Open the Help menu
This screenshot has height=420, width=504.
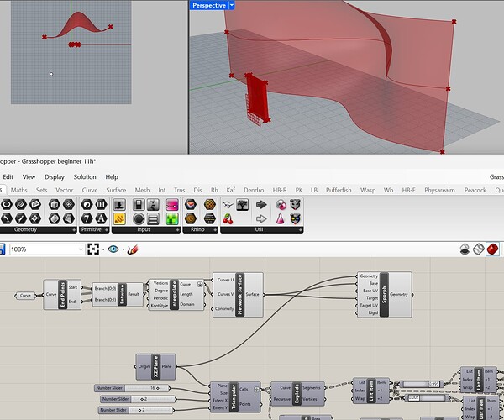pos(112,176)
